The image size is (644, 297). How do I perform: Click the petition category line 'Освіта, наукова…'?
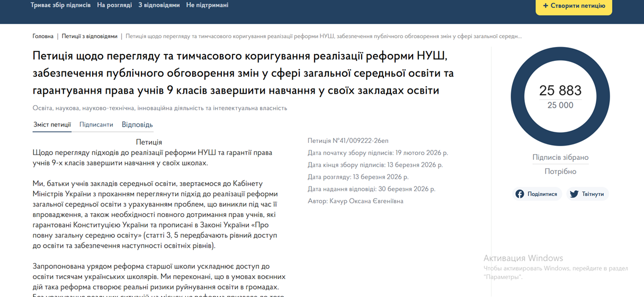[159, 108]
